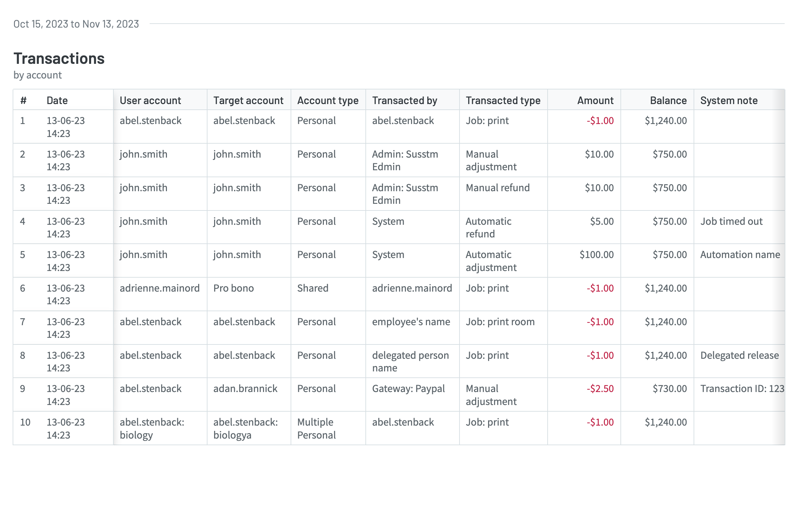This screenshot has width=798, height=532.
Task: Select the Delegated release note cell
Action: pos(739,355)
